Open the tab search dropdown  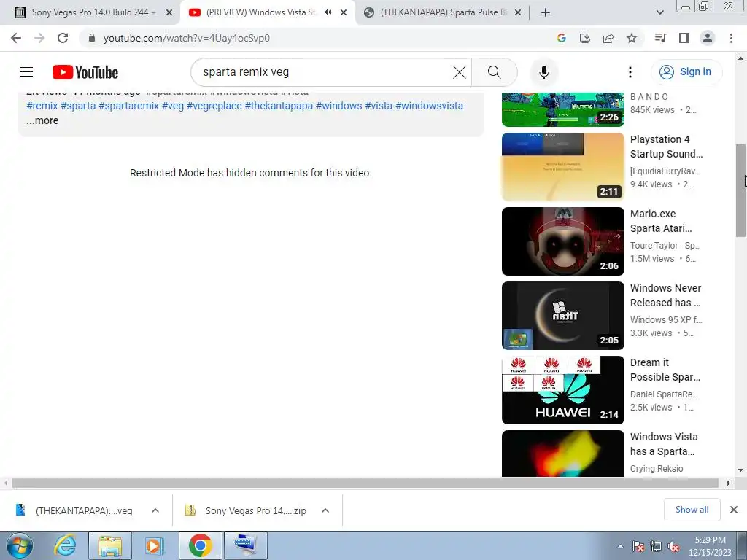[659, 13]
